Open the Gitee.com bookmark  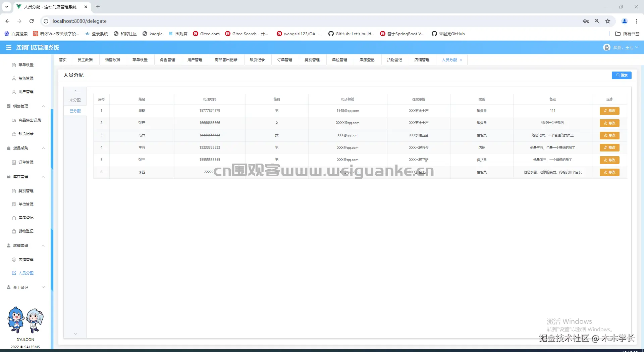tap(206, 34)
